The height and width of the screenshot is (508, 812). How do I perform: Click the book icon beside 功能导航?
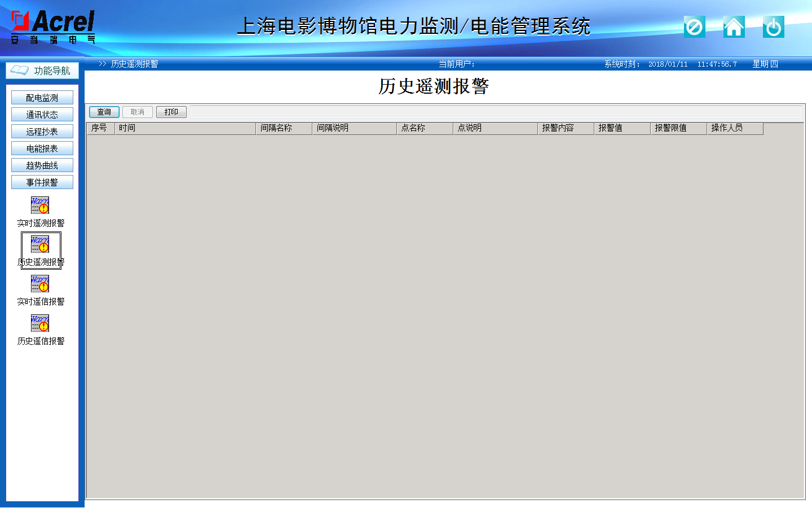pos(20,70)
